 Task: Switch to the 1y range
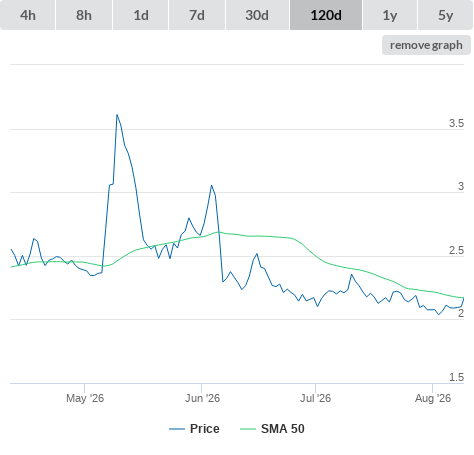pos(390,15)
